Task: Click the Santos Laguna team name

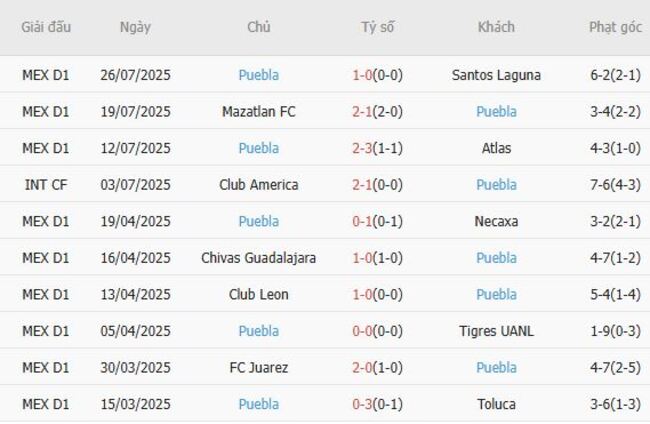Action: (x=496, y=75)
